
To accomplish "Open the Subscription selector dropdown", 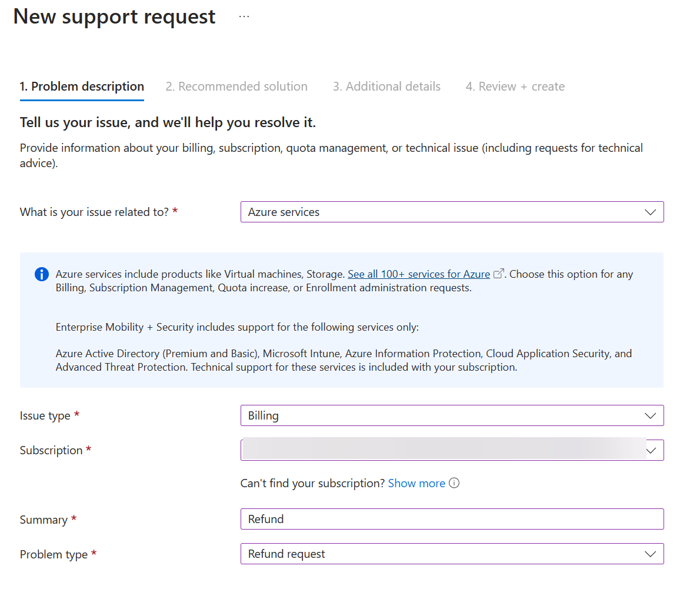I will 452,450.
